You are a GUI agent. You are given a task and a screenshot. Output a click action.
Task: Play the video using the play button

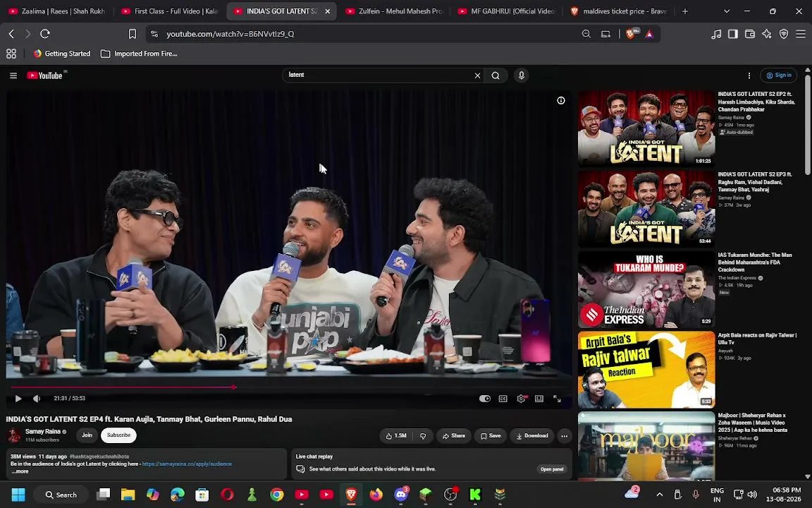(18, 399)
